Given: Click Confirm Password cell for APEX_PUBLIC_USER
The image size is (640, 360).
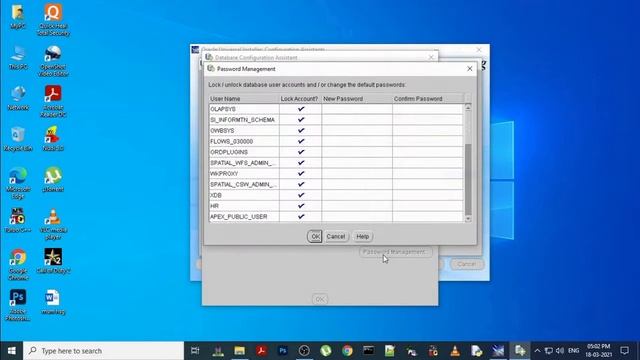Looking at the screenshot, I should coord(428,217).
